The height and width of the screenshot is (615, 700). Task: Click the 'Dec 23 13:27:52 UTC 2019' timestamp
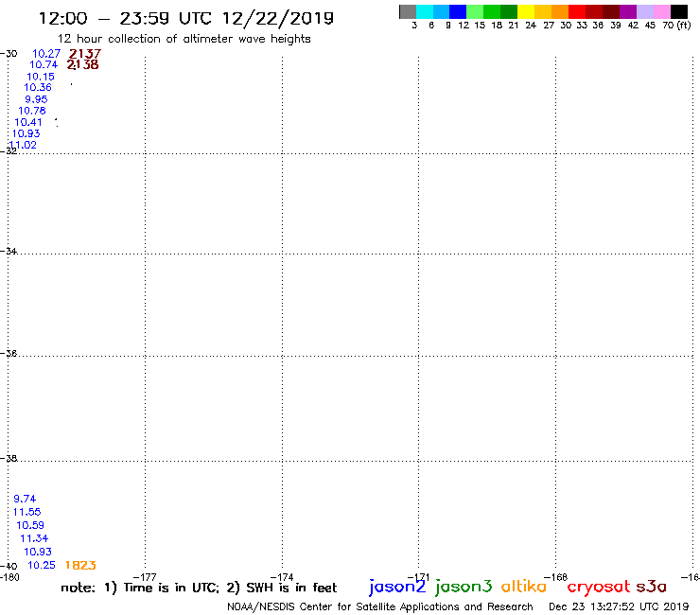click(x=619, y=607)
